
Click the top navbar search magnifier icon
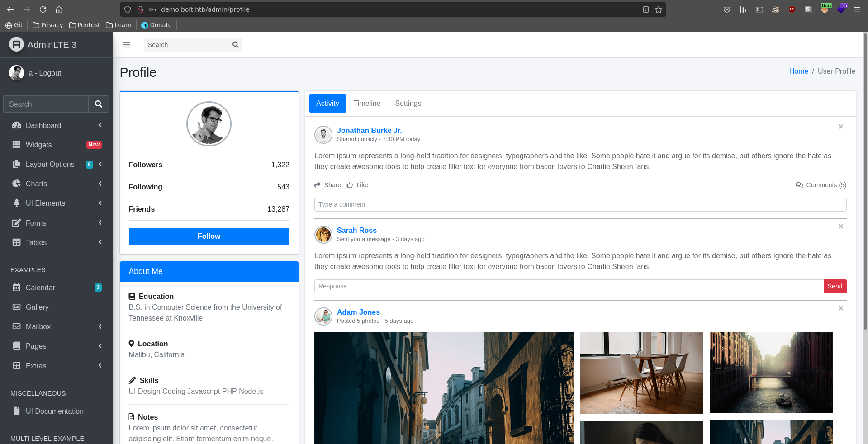[x=235, y=45]
